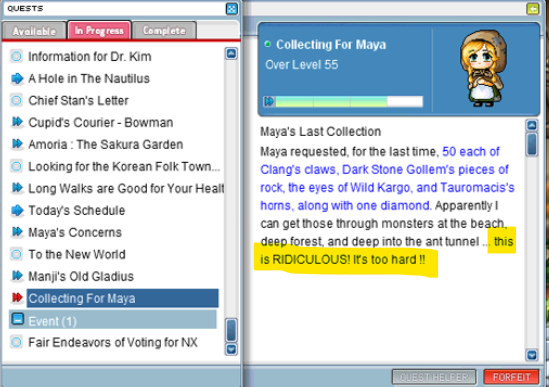Click the green collapse arrow on detail panel
Image resolution: width=549 pixels, height=387 pixels.
(533, 9)
